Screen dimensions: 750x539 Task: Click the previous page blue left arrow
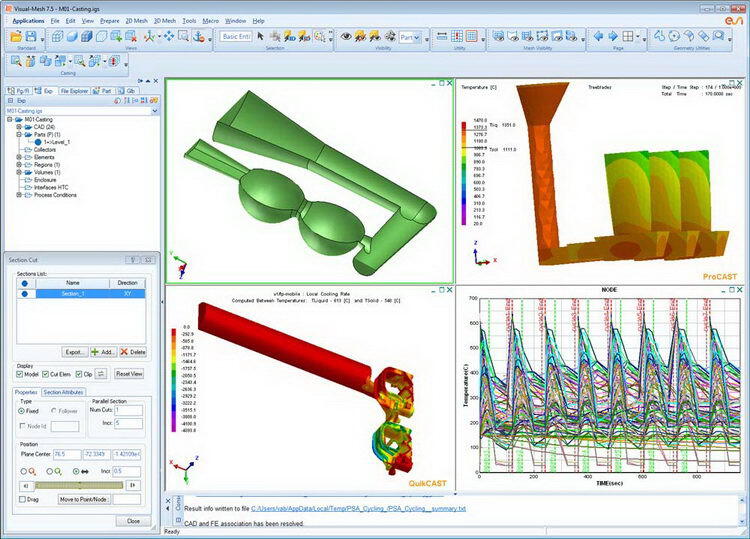pyautogui.click(x=597, y=36)
